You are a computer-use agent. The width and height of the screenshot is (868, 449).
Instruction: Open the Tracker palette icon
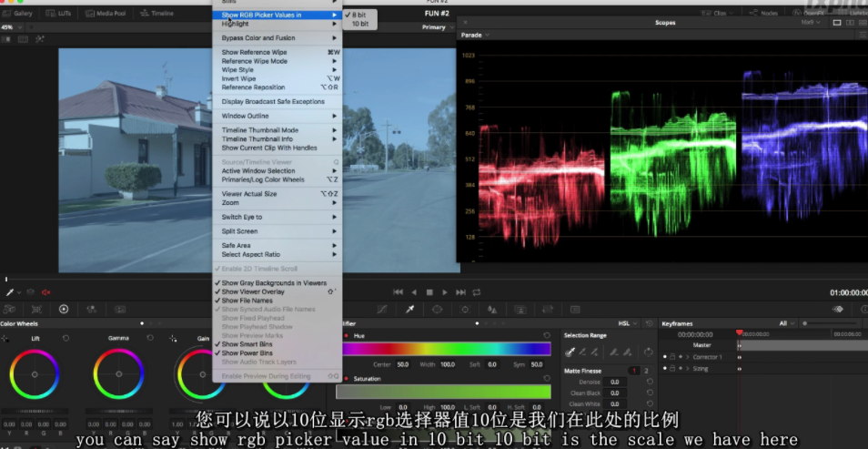(x=465, y=310)
